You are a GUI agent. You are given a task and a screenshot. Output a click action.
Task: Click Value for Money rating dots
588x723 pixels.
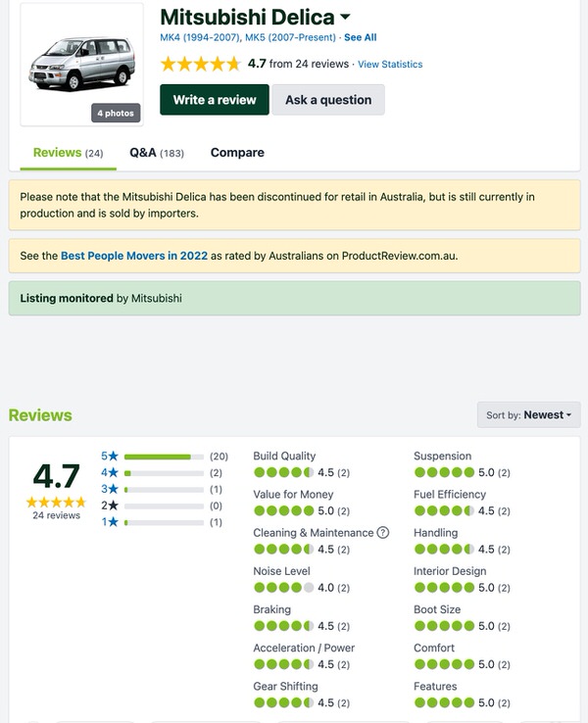coord(283,510)
